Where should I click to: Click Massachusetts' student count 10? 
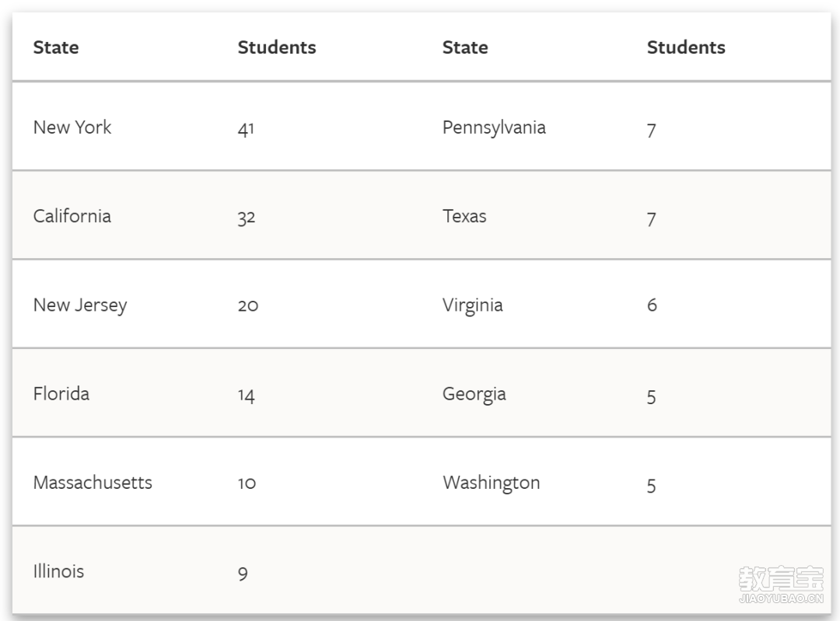(x=247, y=483)
